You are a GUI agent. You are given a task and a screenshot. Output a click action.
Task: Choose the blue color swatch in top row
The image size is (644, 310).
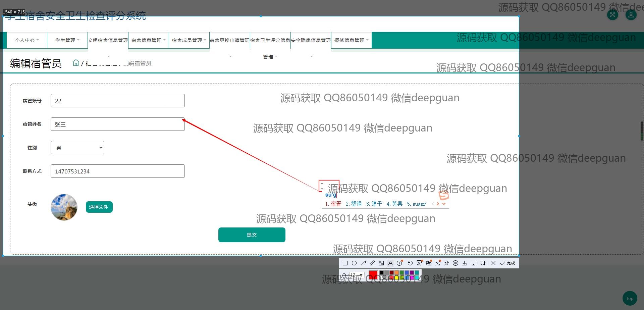407,273
